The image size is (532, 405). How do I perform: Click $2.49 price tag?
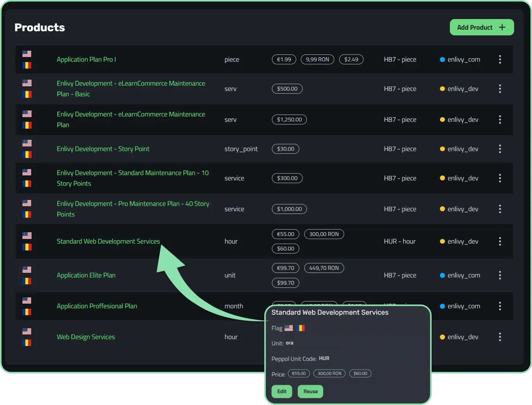pyautogui.click(x=351, y=59)
